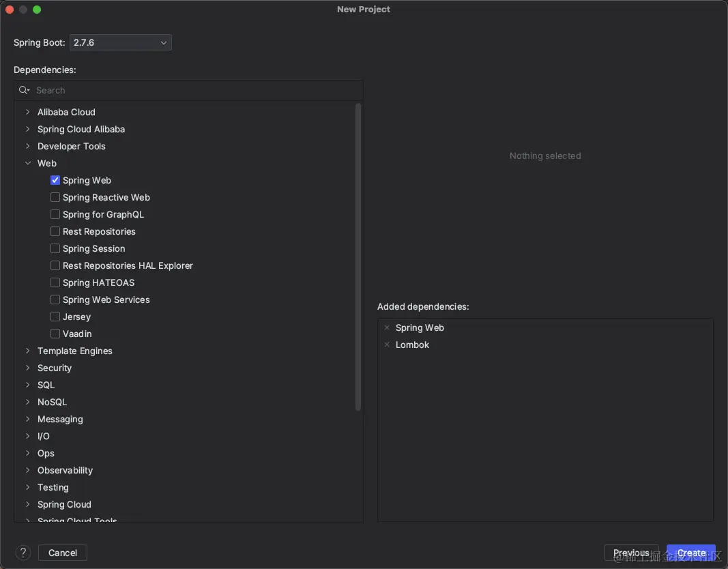The image size is (728, 569).
Task: Expand the Security category chevron
Action: coord(28,368)
